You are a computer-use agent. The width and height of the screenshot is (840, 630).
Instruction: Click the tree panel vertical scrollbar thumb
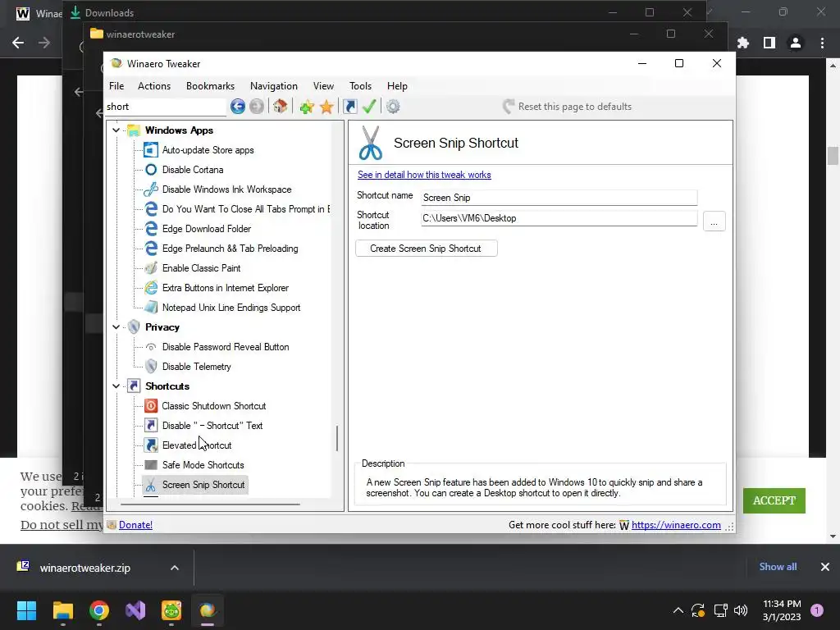click(337, 438)
